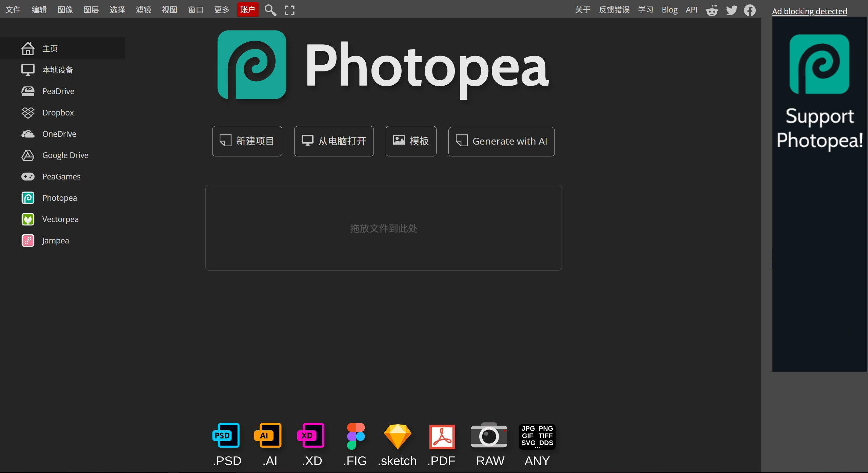Viewport: 868px width, 473px height.
Task: Open the 反馈错误 link
Action: 614,10
